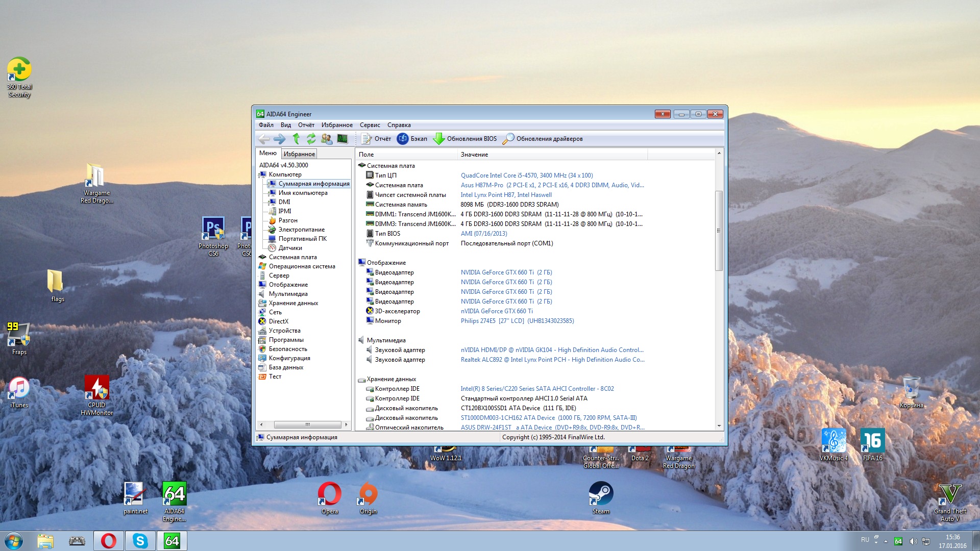
Task: Open the Сервис menu
Action: click(370, 125)
